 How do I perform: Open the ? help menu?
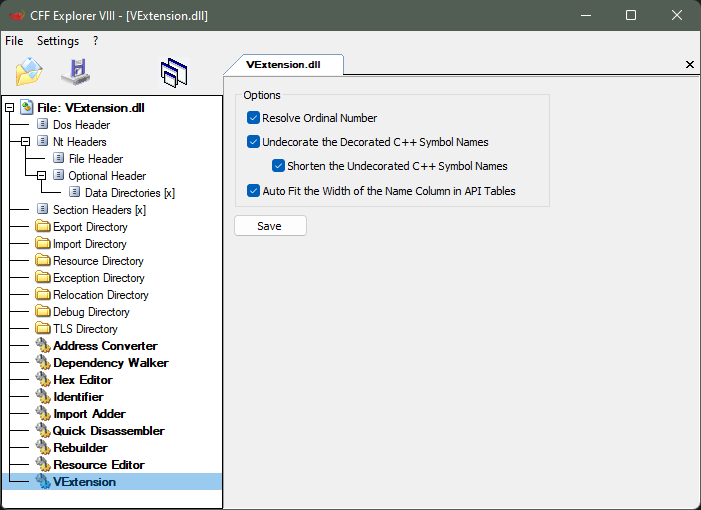point(95,41)
